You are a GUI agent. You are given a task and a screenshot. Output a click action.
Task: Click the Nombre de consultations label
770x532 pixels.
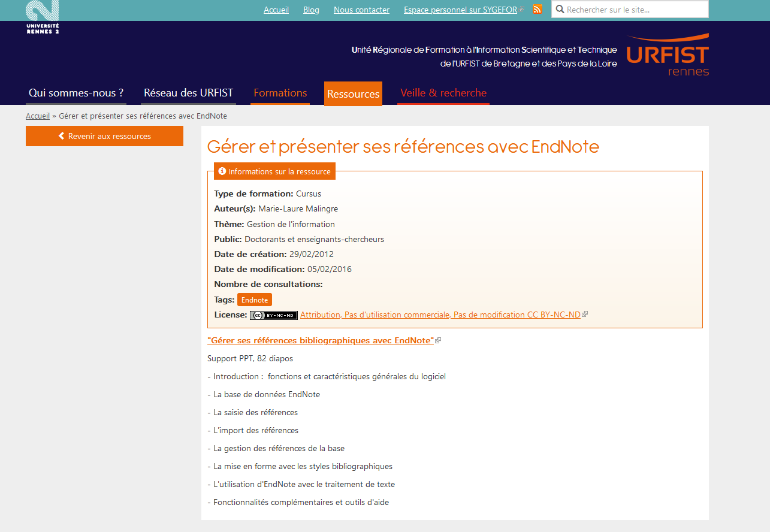[268, 285]
